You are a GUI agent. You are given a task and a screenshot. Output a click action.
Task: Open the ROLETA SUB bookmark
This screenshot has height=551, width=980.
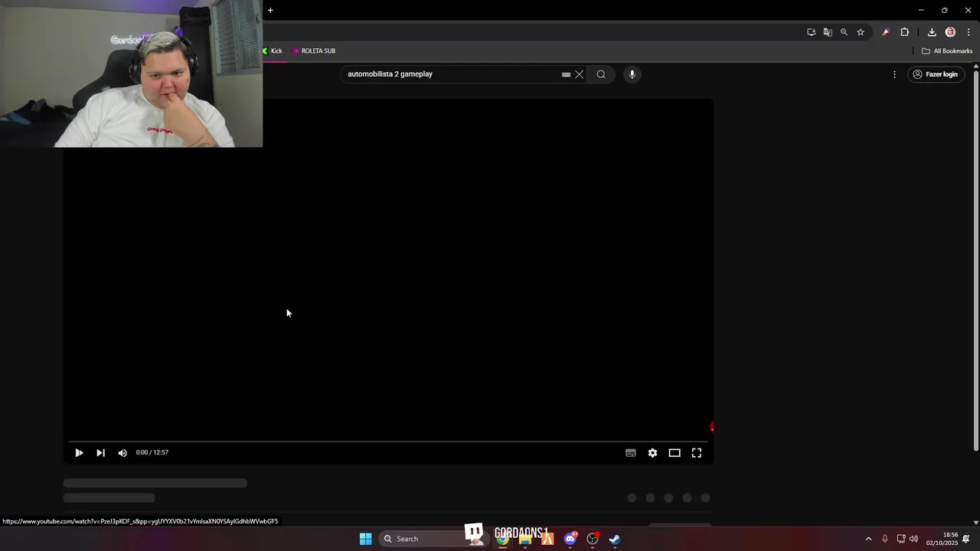point(314,51)
